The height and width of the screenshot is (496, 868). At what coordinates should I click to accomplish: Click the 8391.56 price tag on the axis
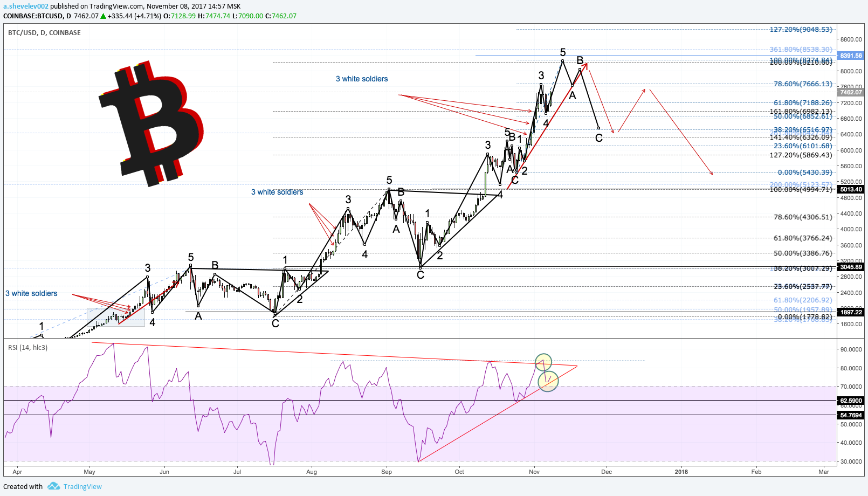pyautogui.click(x=851, y=56)
